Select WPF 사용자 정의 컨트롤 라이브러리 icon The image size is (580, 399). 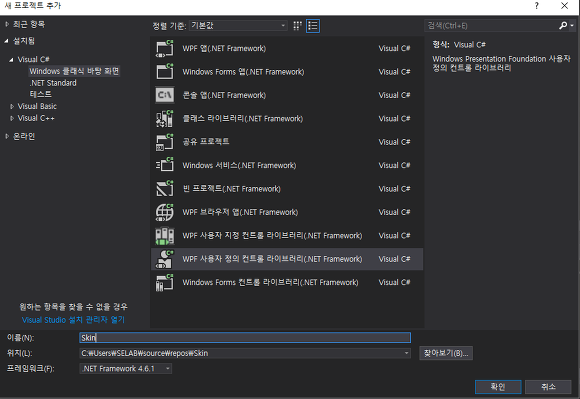(x=165, y=259)
